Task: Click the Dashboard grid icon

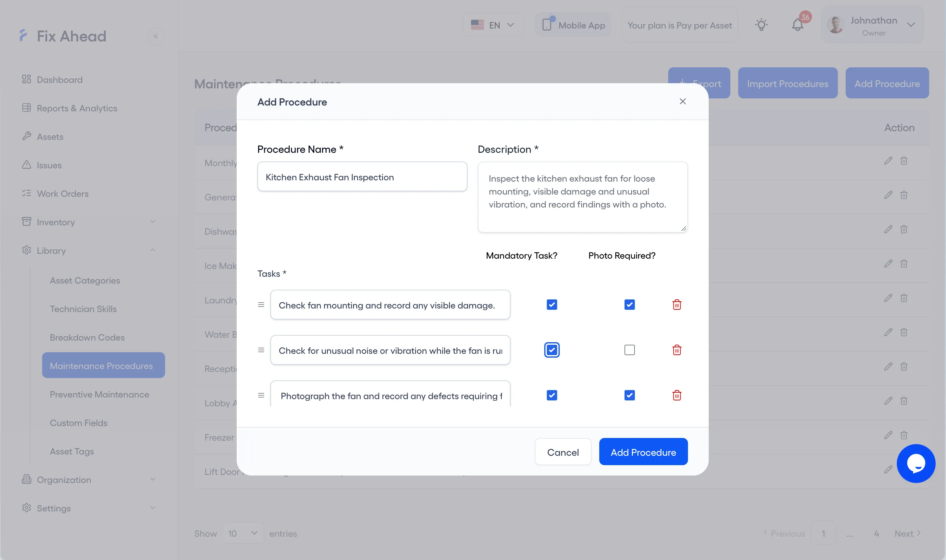Action: [26, 79]
